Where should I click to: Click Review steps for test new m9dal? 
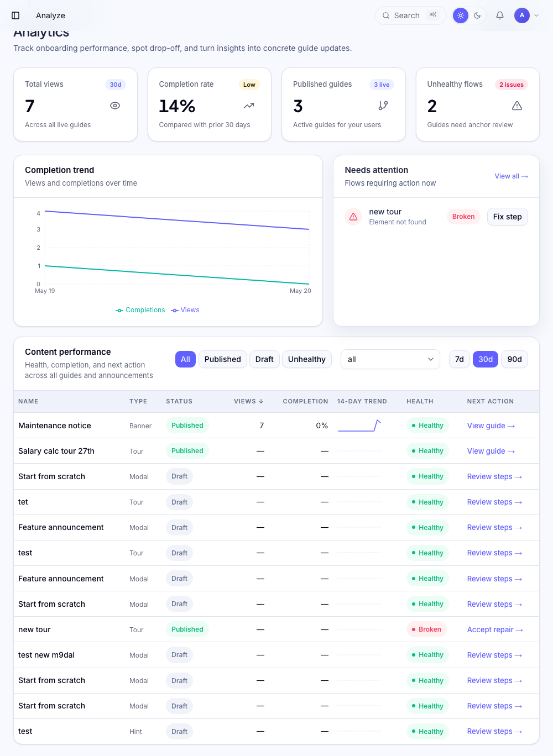[x=494, y=655]
